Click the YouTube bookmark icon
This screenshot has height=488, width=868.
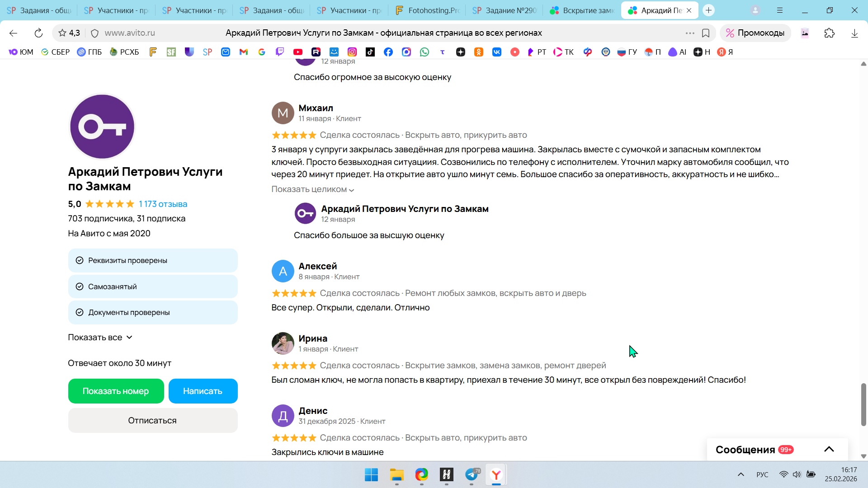(297, 52)
